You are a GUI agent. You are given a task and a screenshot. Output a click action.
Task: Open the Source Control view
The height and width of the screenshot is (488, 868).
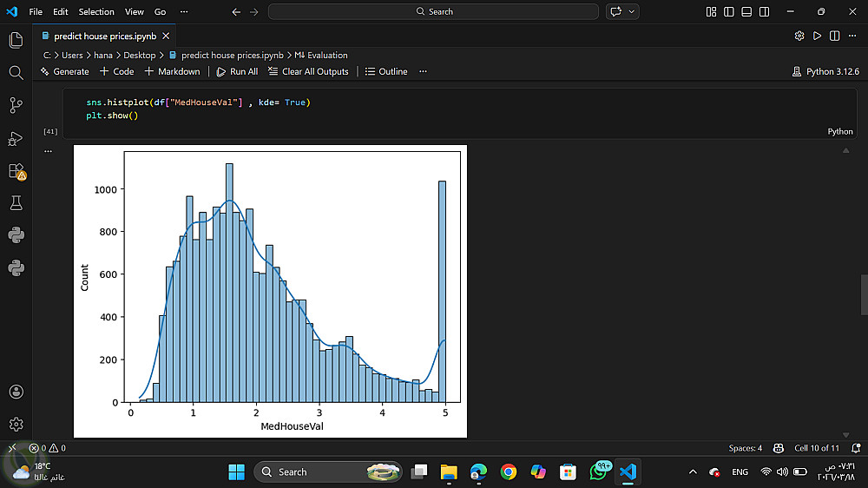click(x=16, y=105)
